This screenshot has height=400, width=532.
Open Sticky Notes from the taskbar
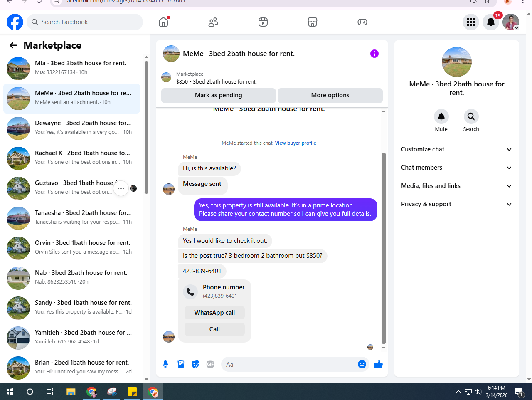coord(132,392)
